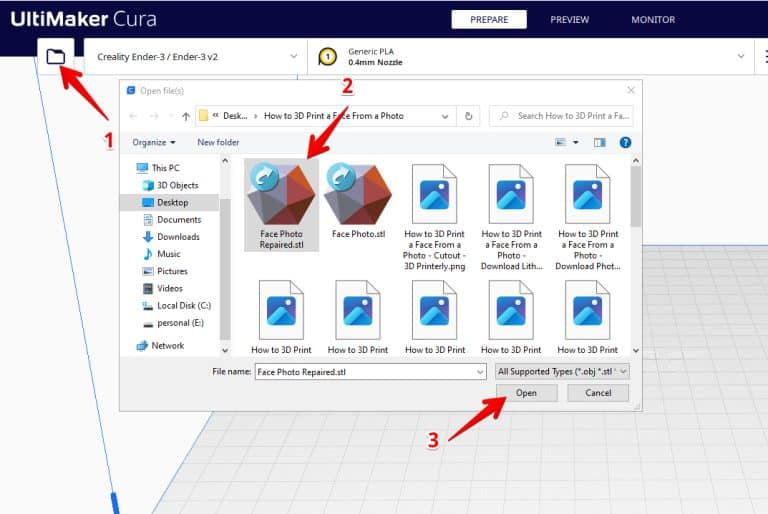The height and width of the screenshot is (514, 768).
Task: Switch to the MONITOR tab
Action: tap(652, 19)
